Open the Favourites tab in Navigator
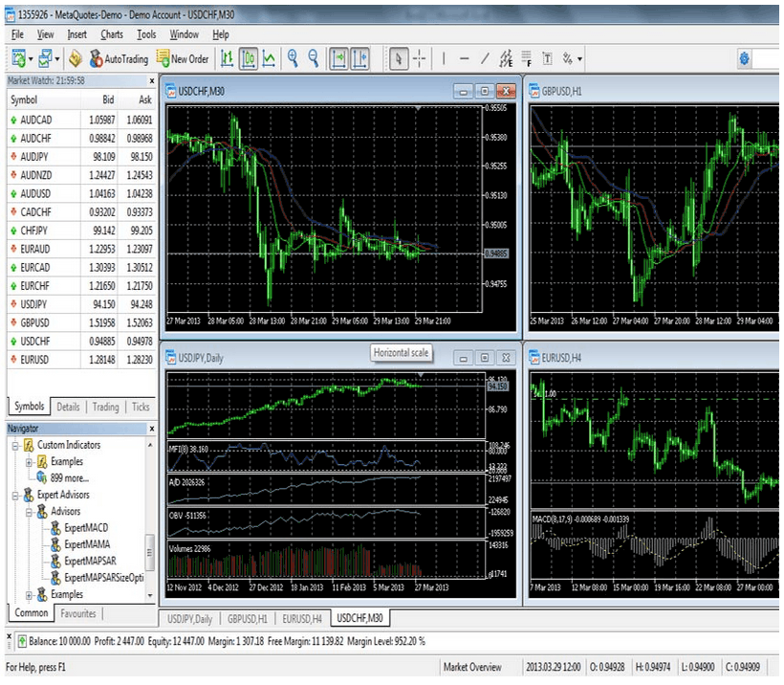 78,613
